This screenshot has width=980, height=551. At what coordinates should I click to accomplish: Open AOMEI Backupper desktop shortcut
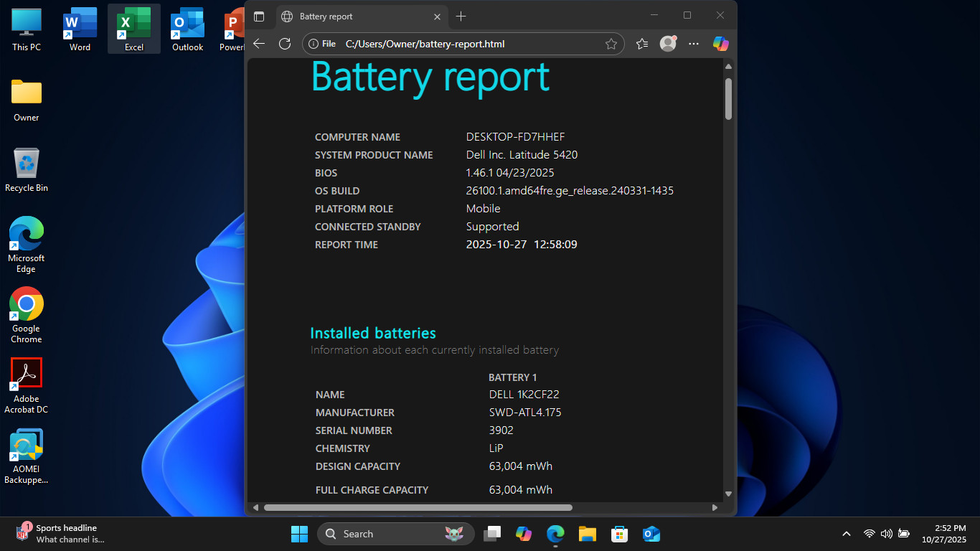(27, 456)
